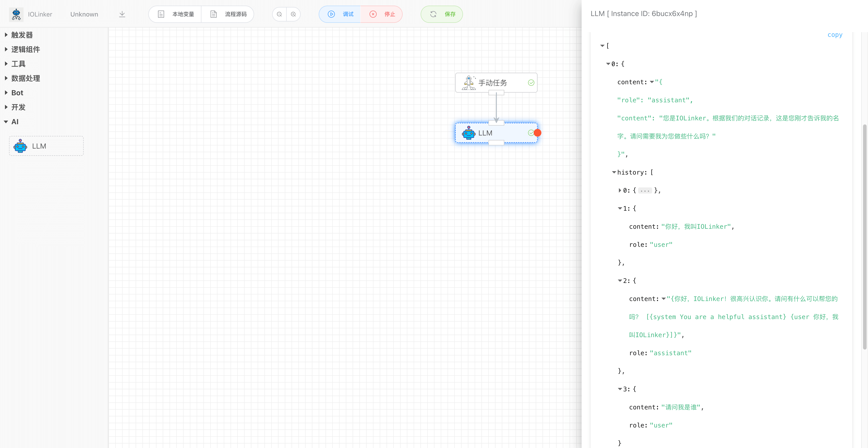Click the zoom out magnifier icon
The width and height of the screenshot is (868, 448).
click(x=279, y=14)
